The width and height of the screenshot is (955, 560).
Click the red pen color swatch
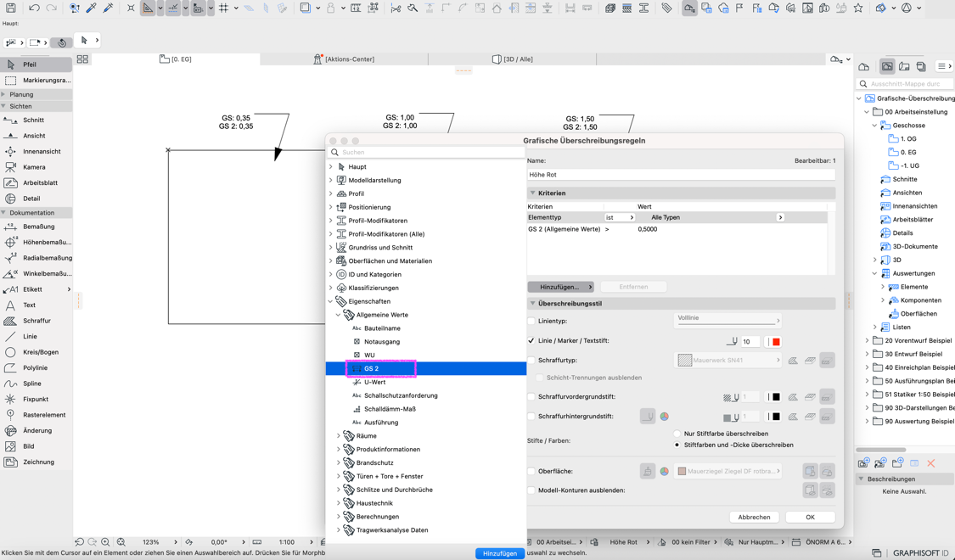(776, 341)
